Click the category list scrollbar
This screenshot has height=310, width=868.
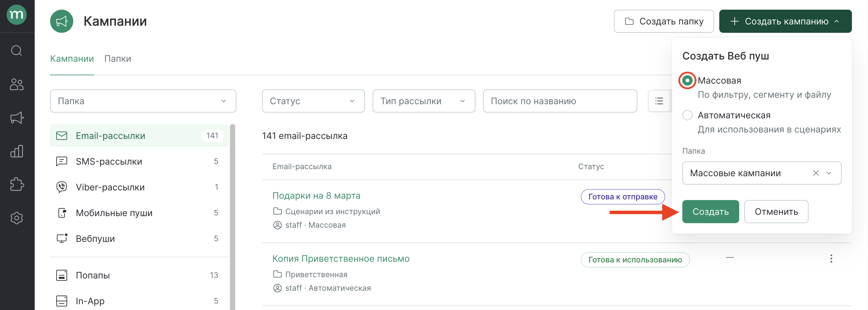[x=233, y=216]
